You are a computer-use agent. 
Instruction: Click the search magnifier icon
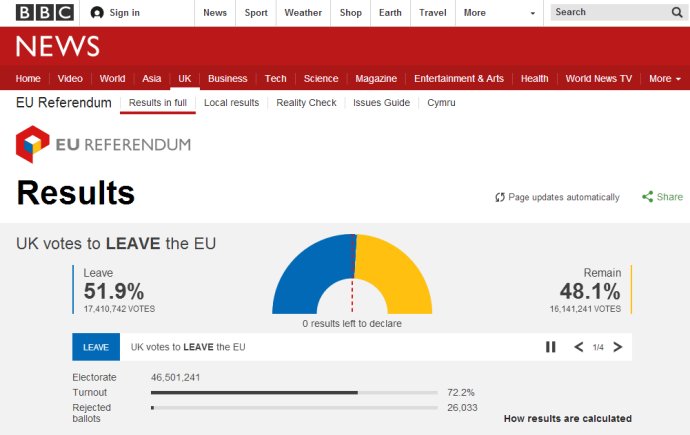pyautogui.click(x=677, y=12)
